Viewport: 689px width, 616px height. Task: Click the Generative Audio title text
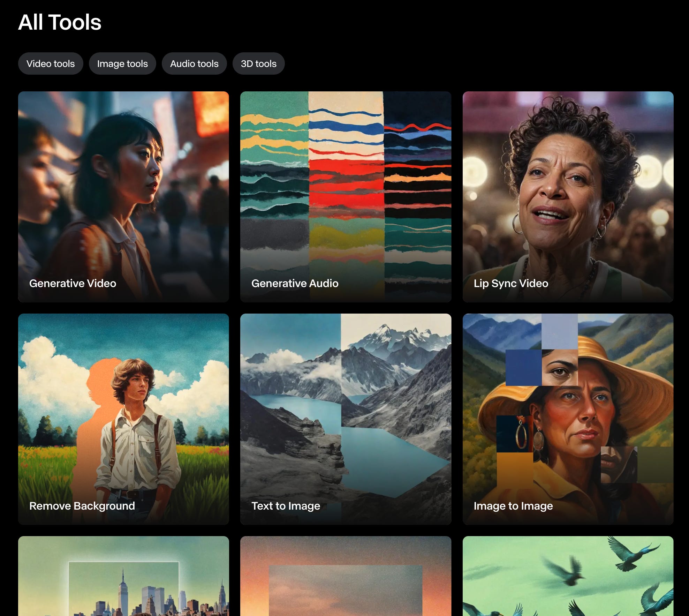click(x=295, y=283)
